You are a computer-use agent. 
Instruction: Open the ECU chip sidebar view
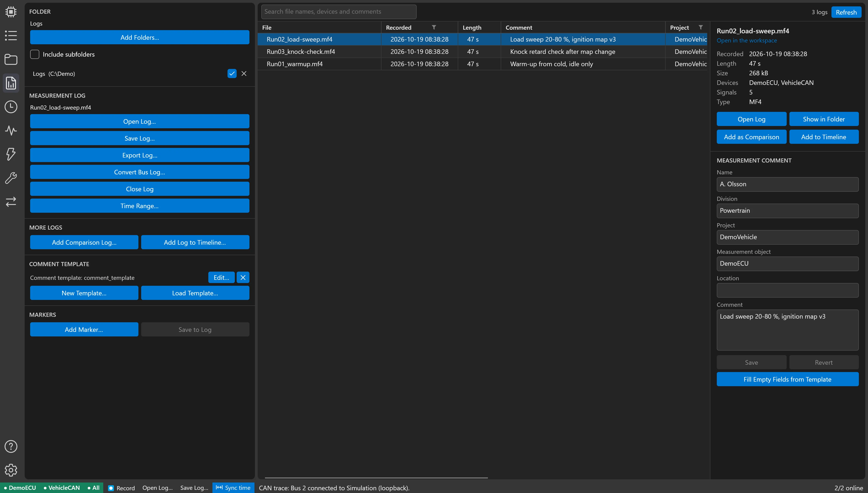click(x=11, y=12)
